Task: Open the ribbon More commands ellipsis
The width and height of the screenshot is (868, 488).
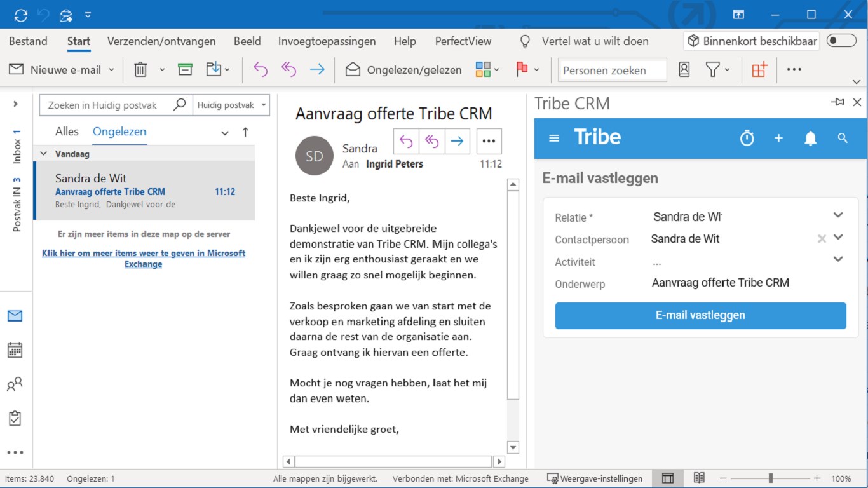Action: (x=794, y=70)
